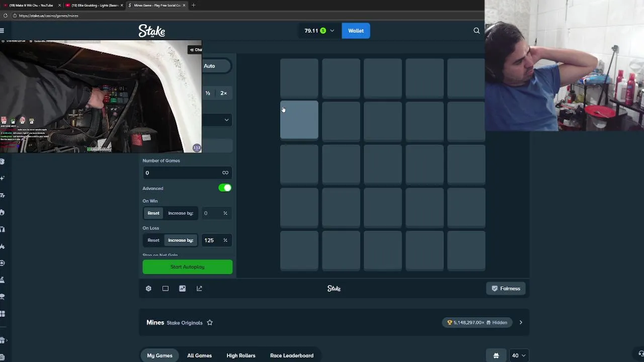644x362 pixels.
Task: Halve the bet with ½ button
Action: 208,93
